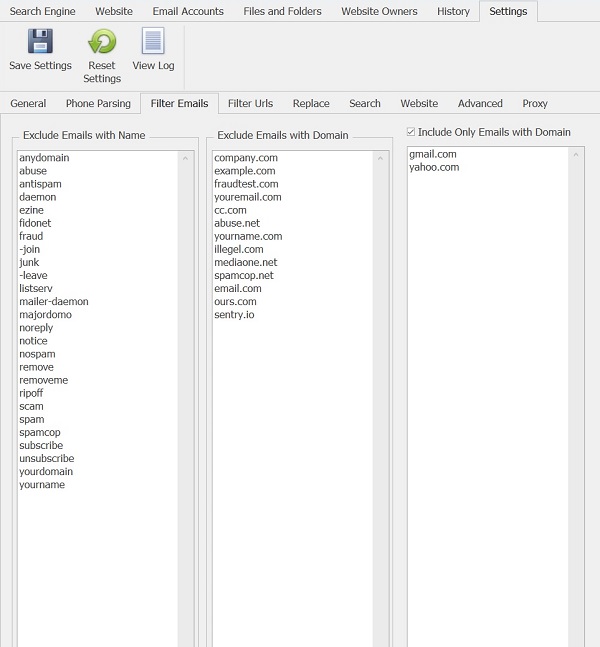
Task: Select the 'email.com' line
Action: click(238, 288)
